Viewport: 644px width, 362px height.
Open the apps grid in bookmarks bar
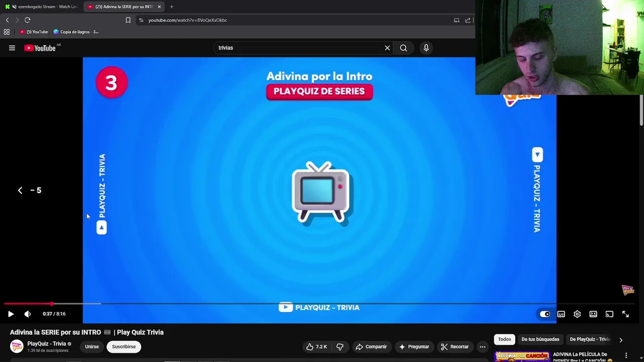7,32
